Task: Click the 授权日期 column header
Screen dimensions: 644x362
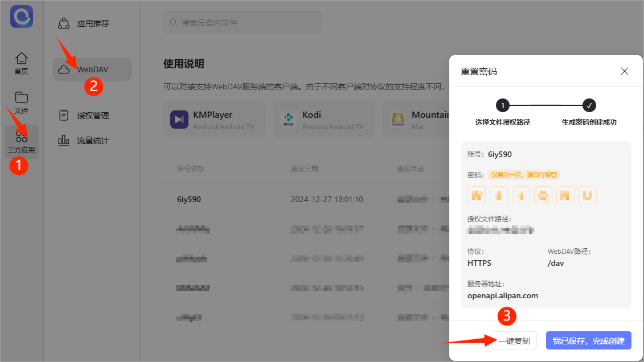Action: (x=304, y=168)
